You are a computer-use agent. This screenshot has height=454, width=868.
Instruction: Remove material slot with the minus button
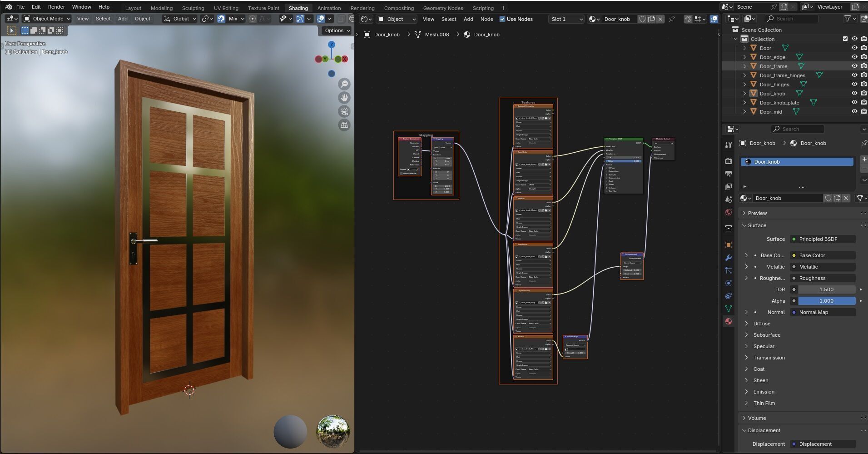pos(864,169)
